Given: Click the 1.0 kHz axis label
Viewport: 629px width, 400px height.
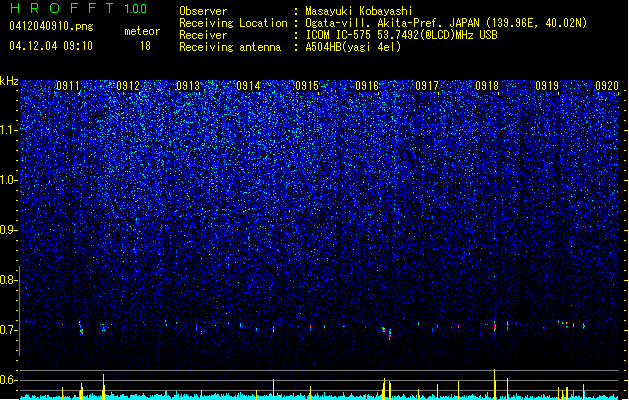Looking at the screenshot, I should (9, 180).
